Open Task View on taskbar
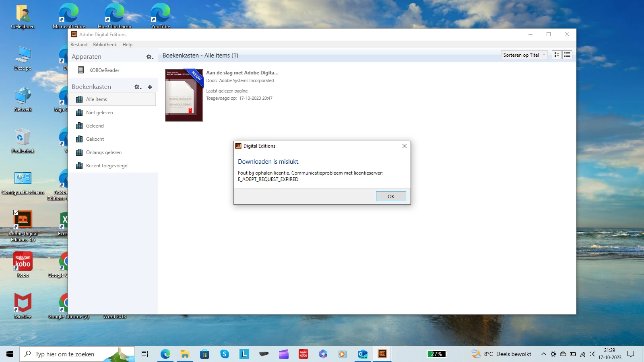This screenshot has width=644, height=362. coord(145,354)
